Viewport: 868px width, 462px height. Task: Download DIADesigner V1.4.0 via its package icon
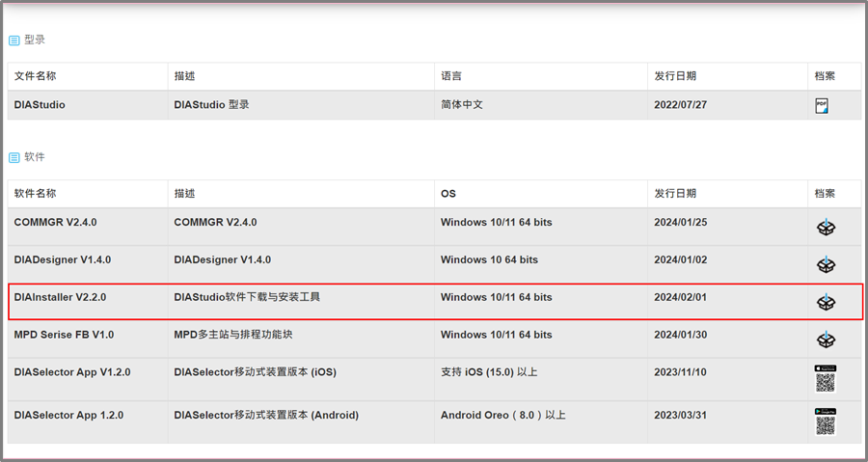point(826,264)
